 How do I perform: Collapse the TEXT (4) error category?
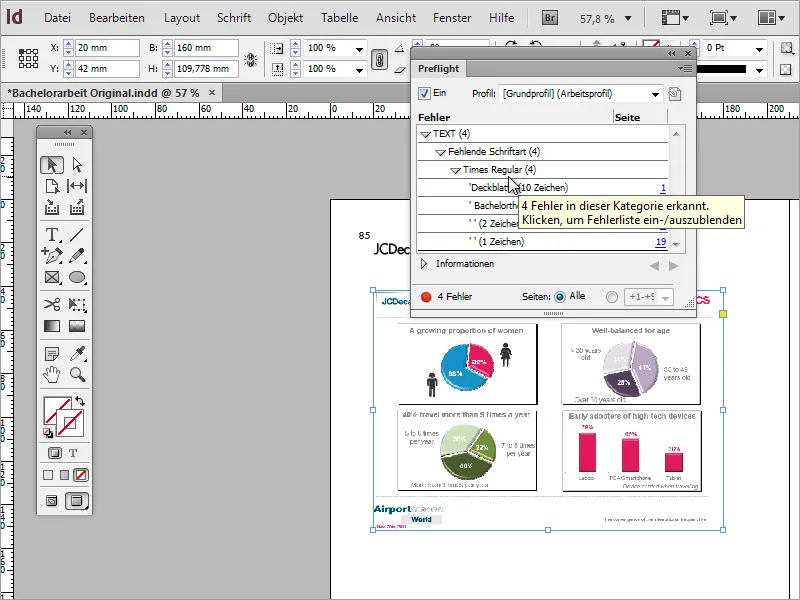(426, 135)
